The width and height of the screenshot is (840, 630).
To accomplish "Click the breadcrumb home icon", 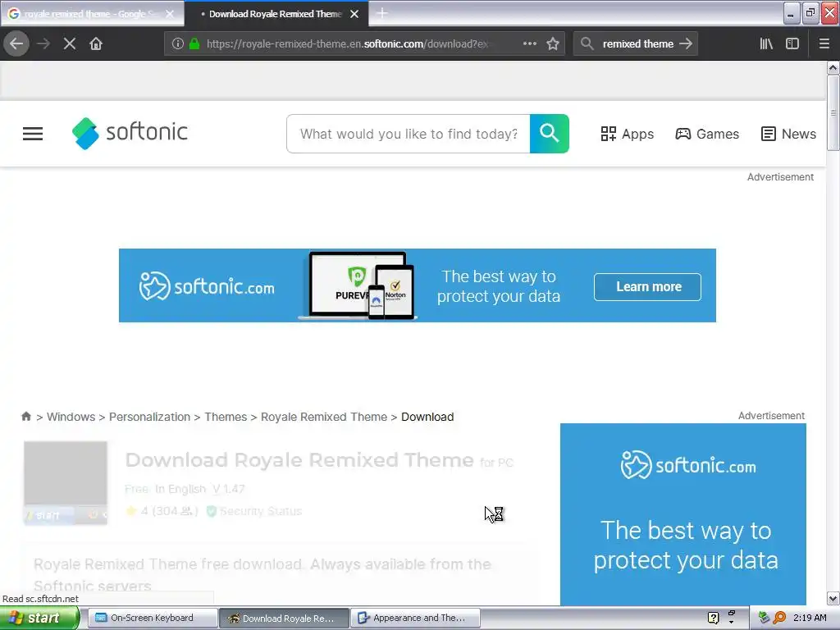I will pyautogui.click(x=25, y=416).
